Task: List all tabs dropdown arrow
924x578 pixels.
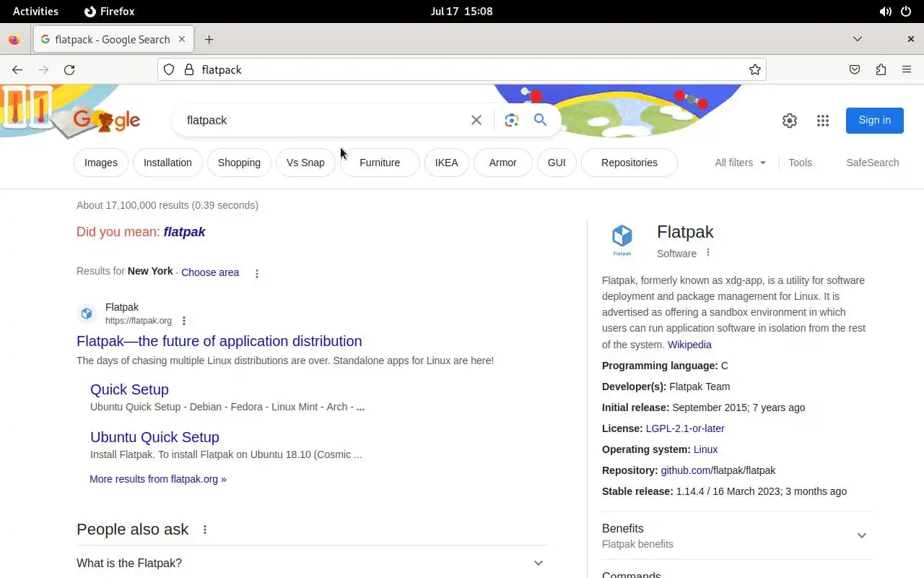Action: point(858,39)
